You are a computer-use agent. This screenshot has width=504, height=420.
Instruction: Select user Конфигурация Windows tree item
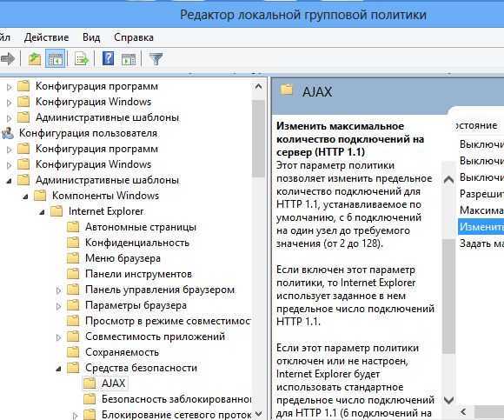(x=93, y=164)
